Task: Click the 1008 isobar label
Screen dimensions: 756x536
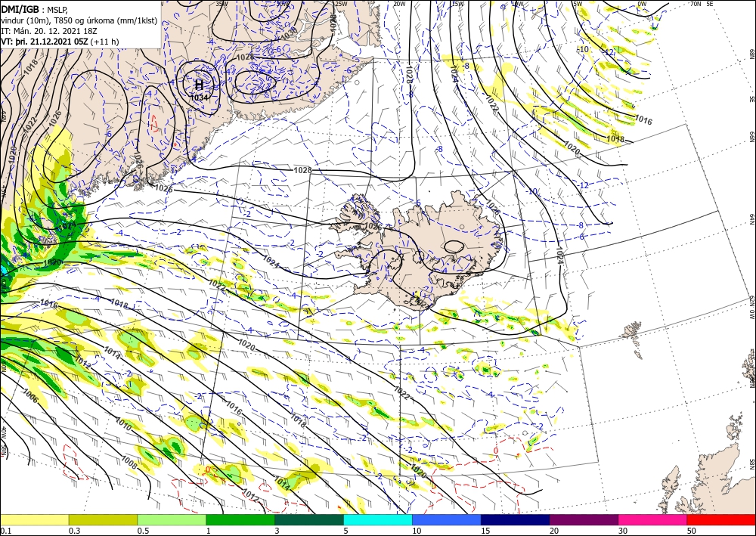Action: 129,462
